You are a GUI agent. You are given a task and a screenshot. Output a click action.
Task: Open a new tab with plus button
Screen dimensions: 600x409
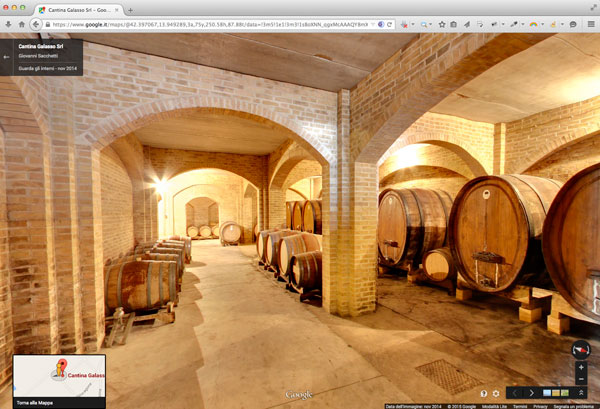coord(130,10)
